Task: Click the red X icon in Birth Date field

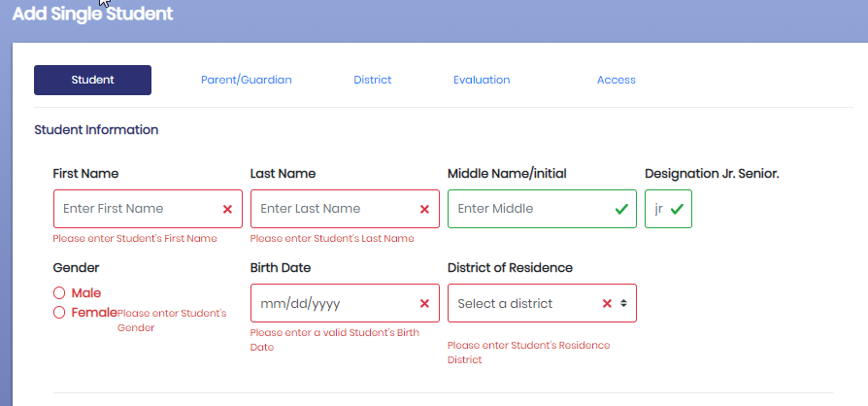Action: point(424,303)
